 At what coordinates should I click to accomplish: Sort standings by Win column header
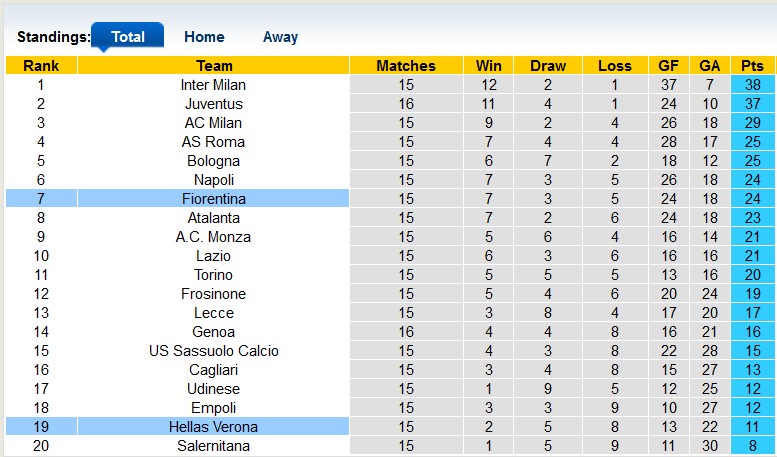coord(489,66)
